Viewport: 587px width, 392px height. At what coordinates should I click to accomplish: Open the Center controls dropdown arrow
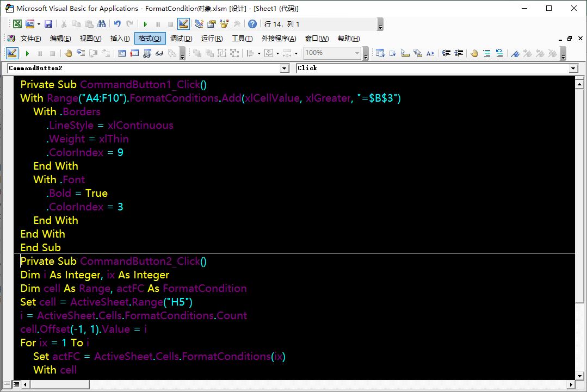pos(277,53)
